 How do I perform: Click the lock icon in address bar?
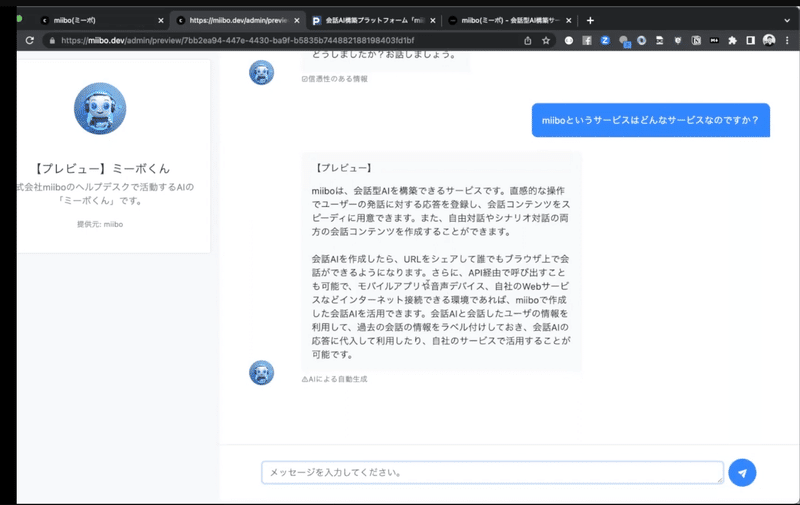pos(52,40)
